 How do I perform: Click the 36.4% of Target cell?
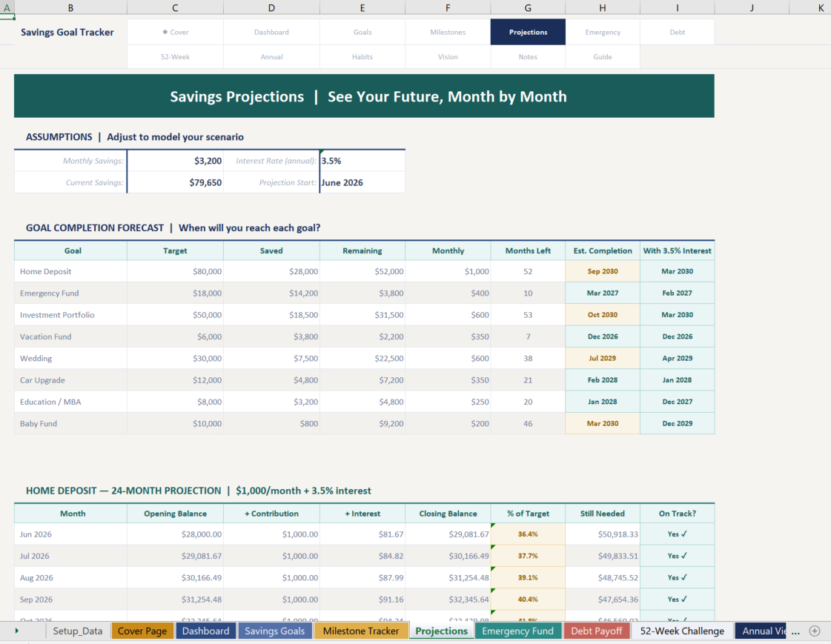point(528,534)
